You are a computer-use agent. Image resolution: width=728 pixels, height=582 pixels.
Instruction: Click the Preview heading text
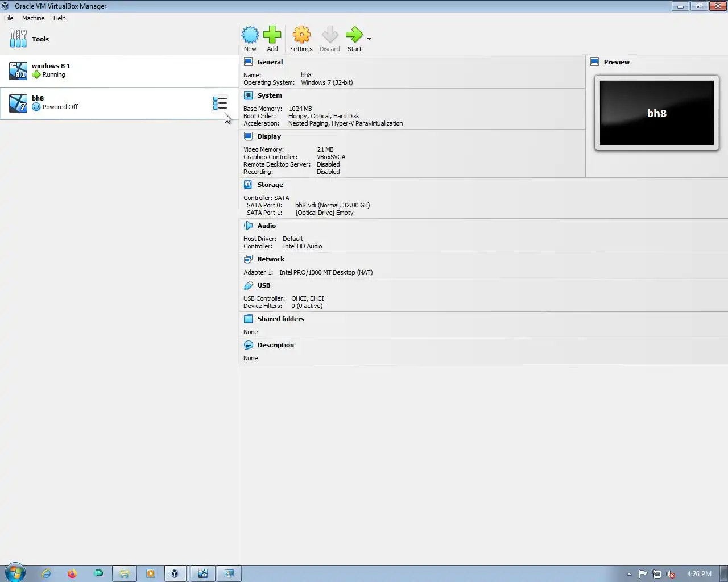(x=617, y=62)
